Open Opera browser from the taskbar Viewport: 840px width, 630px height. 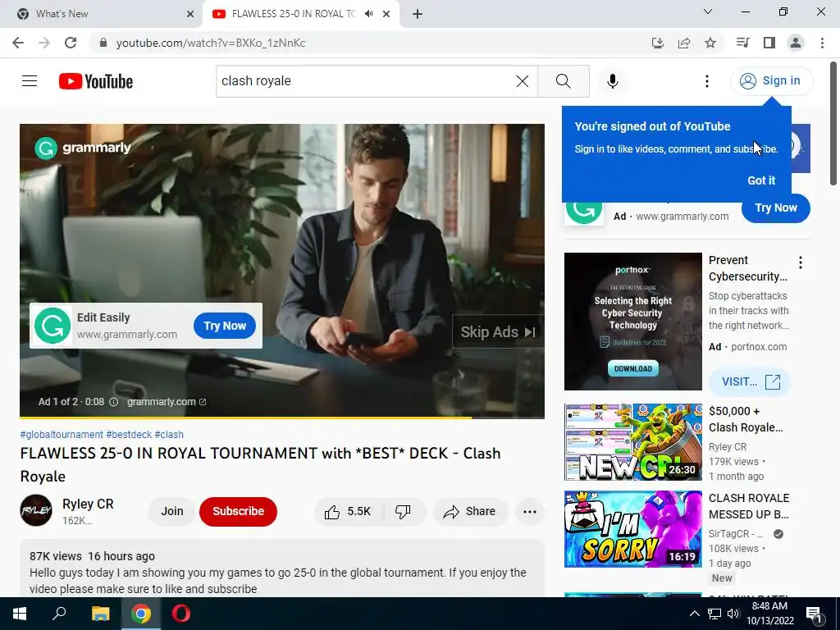coord(181,614)
